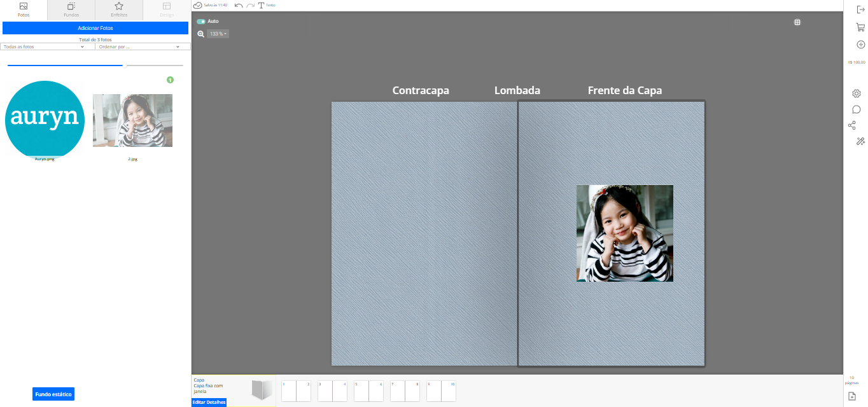868x407 pixels.
Task: Click the saved status cloud icon
Action: click(197, 5)
